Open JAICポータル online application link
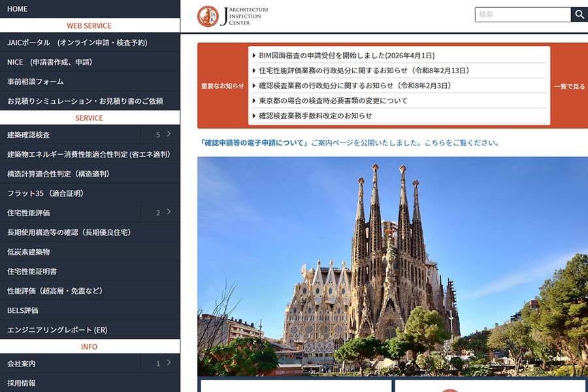 point(77,42)
